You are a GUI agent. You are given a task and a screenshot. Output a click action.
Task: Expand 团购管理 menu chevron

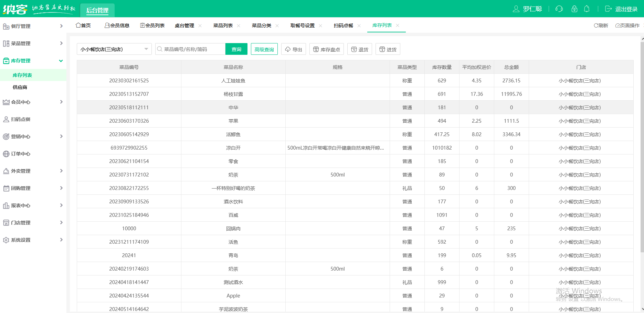click(x=61, y=188)
